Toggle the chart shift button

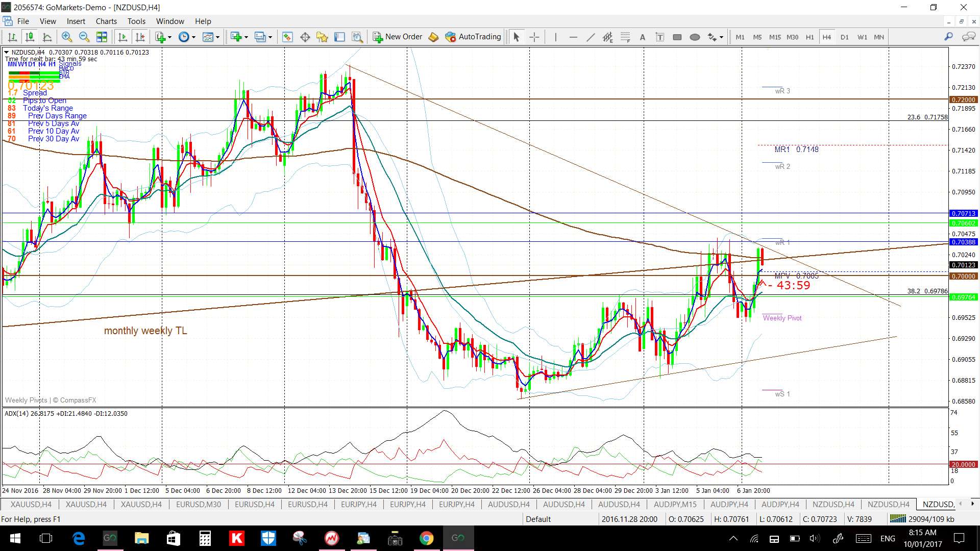tap(140, 37)
